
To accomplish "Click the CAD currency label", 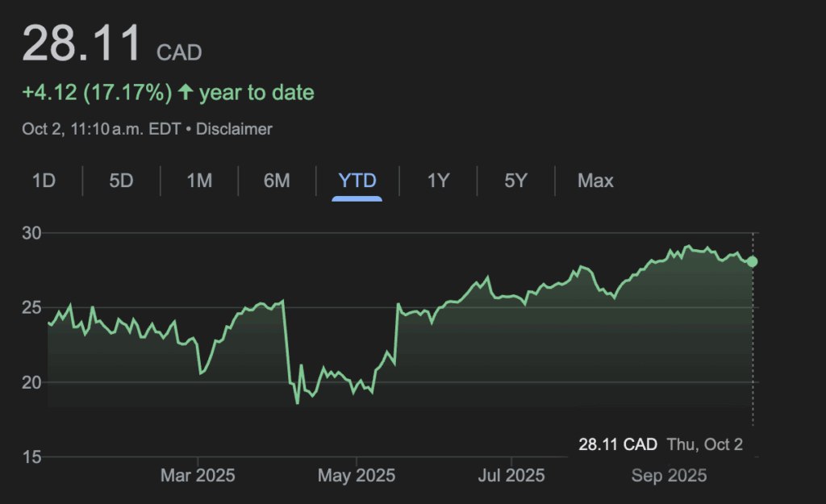I will (x=179, y=53).
